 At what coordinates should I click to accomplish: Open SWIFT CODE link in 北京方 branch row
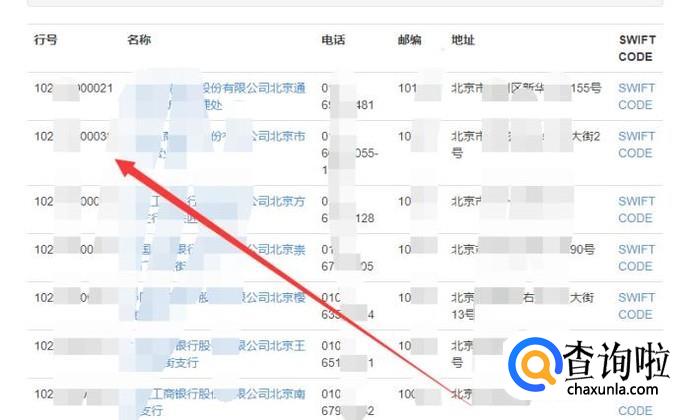point(636,209)
